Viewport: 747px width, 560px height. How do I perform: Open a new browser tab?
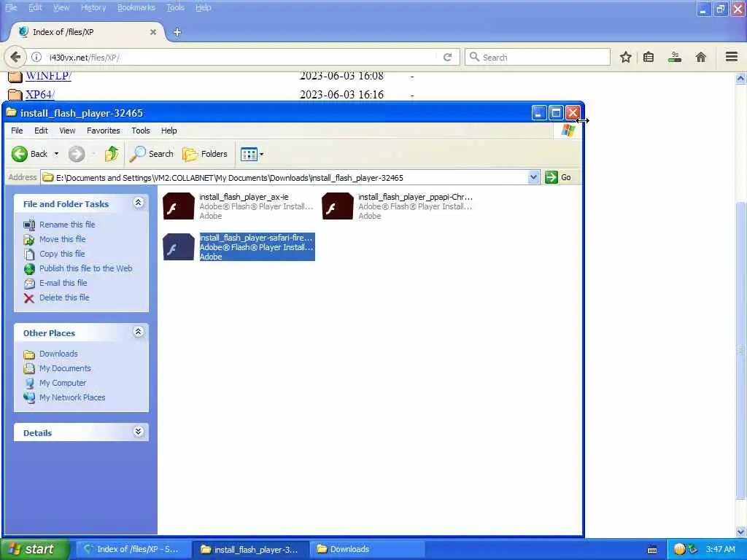(177, 32)
